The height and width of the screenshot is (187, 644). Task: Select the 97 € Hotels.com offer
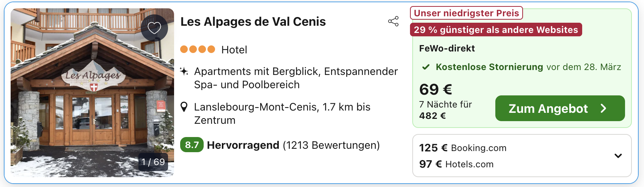pyautogui.click(x=456, y=164)
